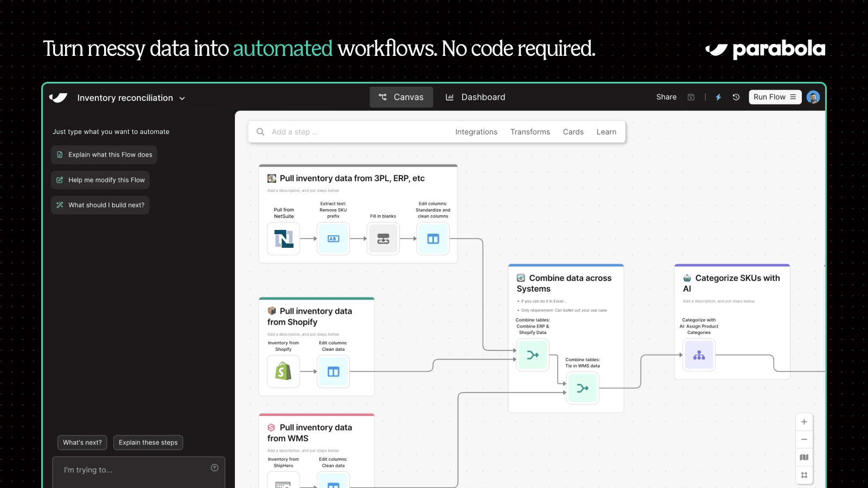Click the version history icon
This screenshot has height=488, width=868.
[736, 97]
